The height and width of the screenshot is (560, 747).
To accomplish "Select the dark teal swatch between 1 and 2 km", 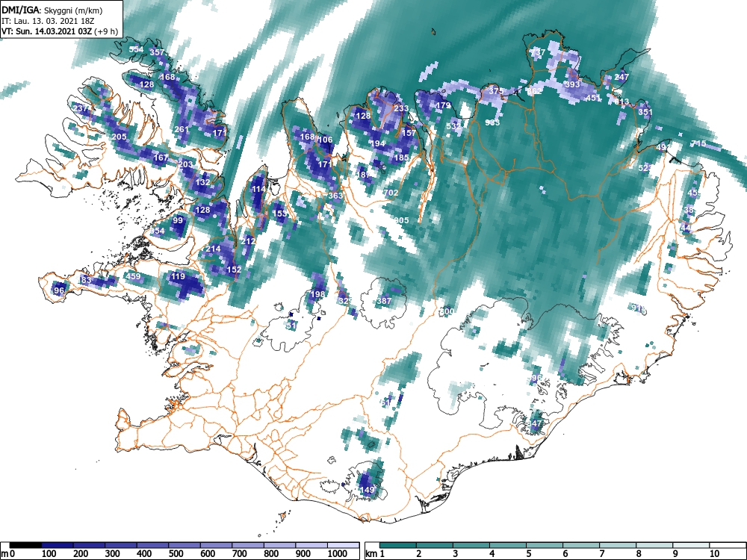I will 398,545.
